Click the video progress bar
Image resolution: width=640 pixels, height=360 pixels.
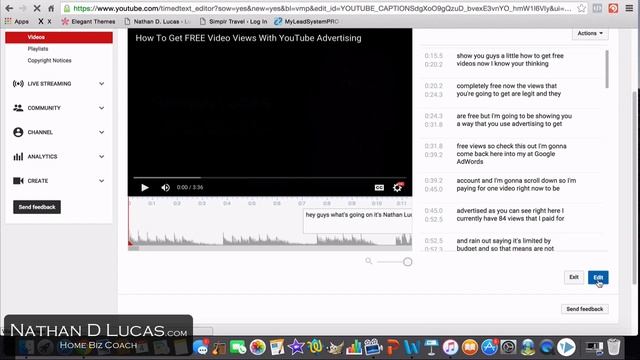270,178
